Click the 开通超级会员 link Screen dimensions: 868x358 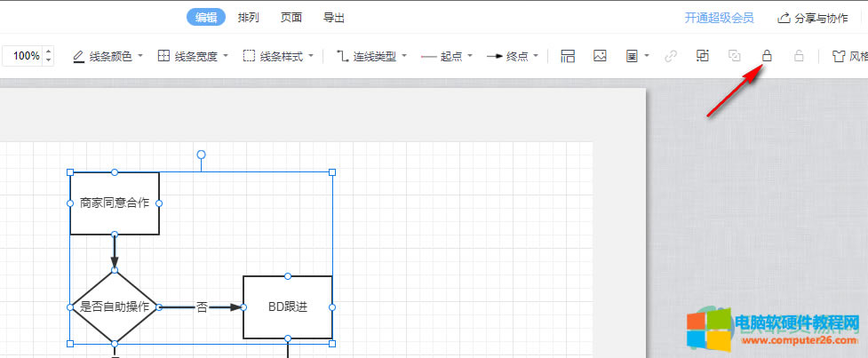(719, 18)
